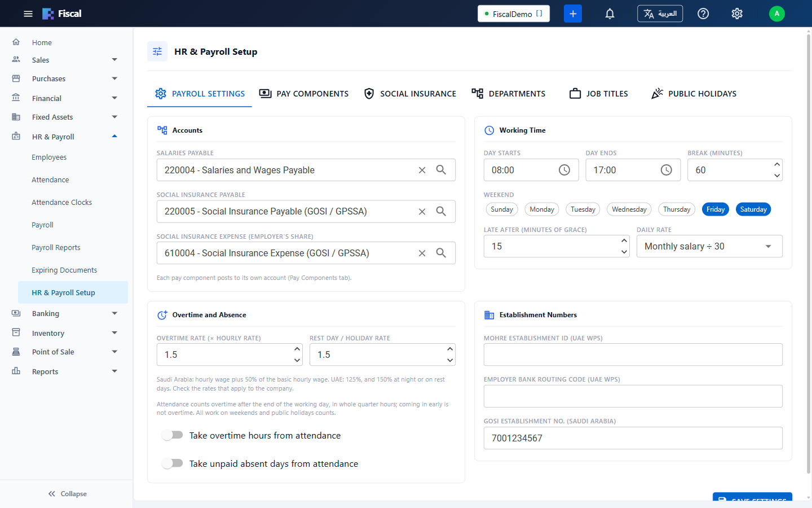
Task: Open the help question mark icon
Action: (703, 14)
